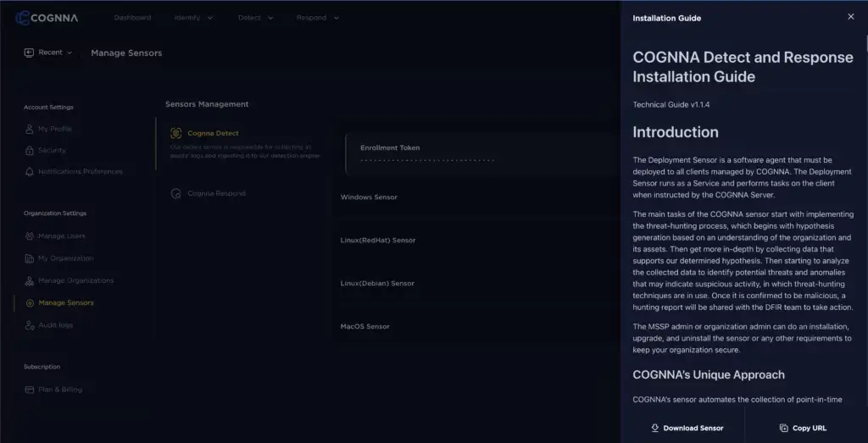868x443 pixels.
Task: Click the Manage Sensors target icon
Action: [30, 303]
